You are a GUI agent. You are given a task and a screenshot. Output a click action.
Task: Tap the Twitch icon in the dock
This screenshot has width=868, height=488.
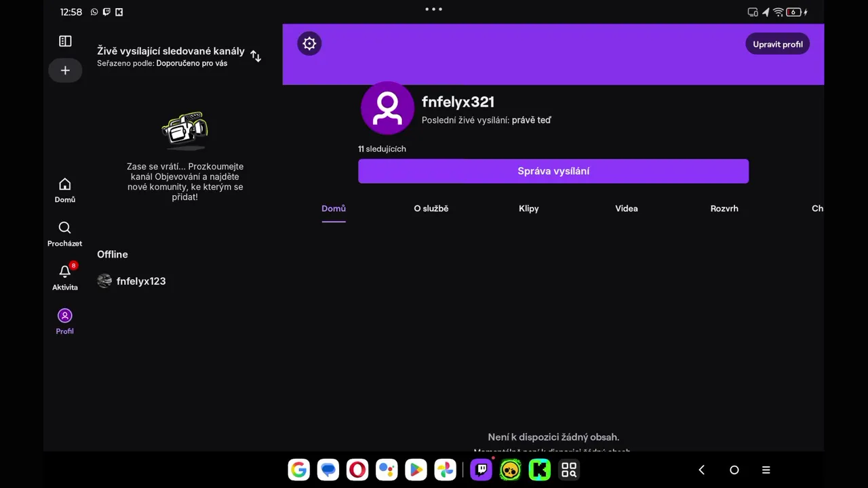point(481,470)
